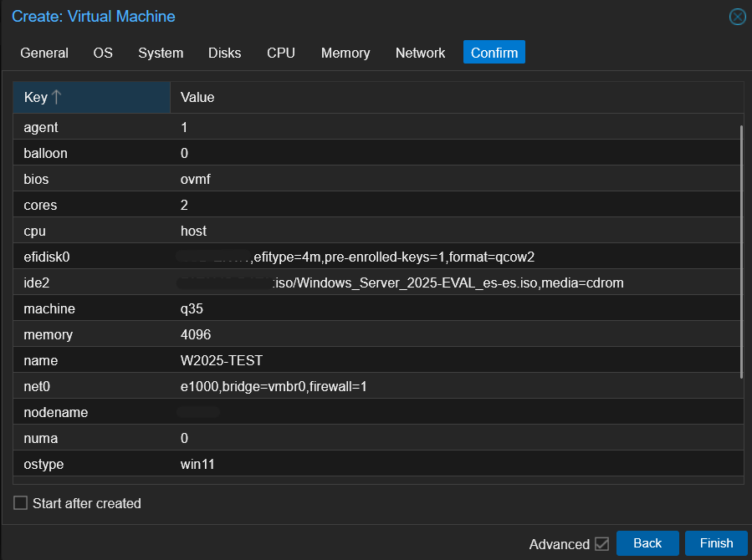Select the name W2025-TEST row
752x560 pixels.
(x=376, y=360)
